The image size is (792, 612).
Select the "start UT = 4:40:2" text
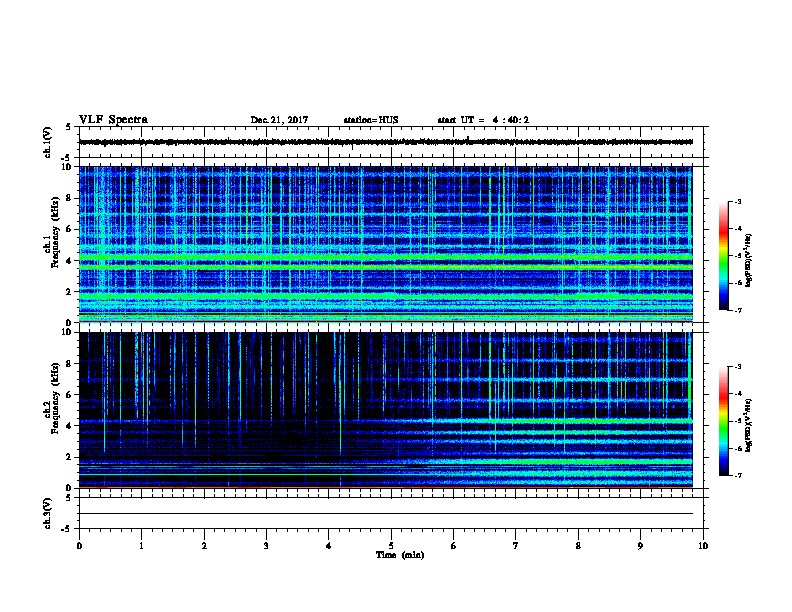(483, 120)
